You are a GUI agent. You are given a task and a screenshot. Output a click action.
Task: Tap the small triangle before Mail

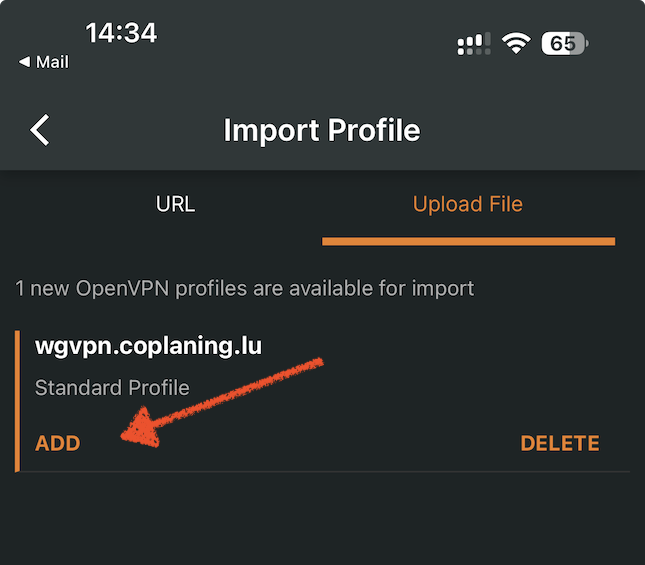(x=24, y=62)
